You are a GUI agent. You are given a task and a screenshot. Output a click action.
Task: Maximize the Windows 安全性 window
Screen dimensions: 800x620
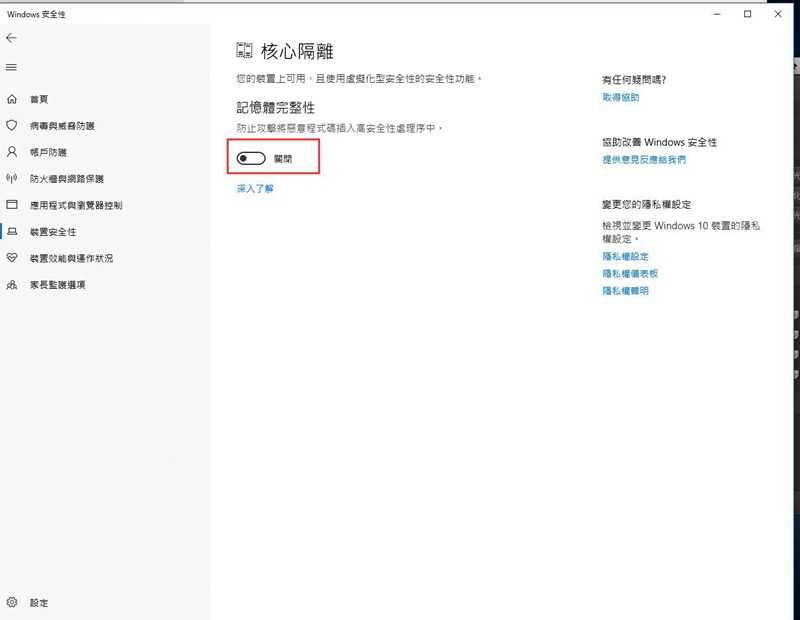coord(747,14)
